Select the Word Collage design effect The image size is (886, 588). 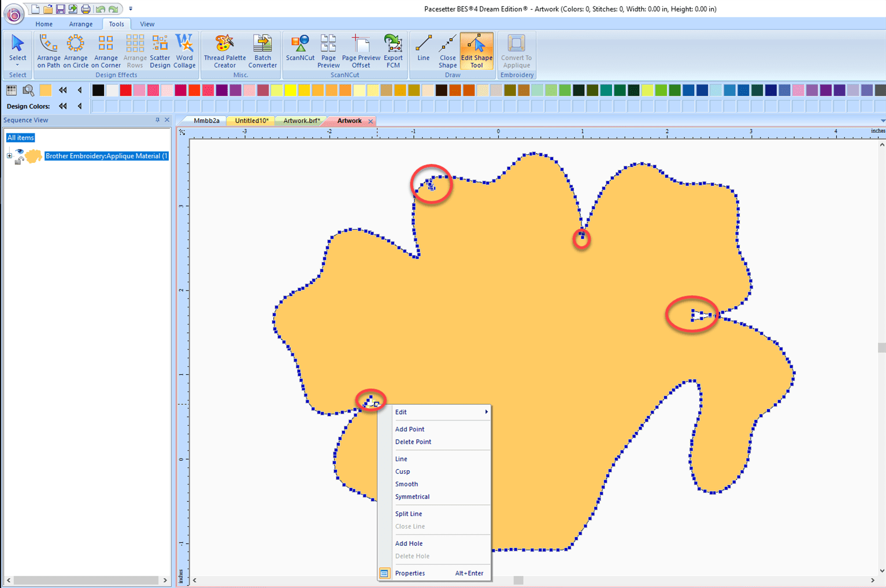point(184,51)
